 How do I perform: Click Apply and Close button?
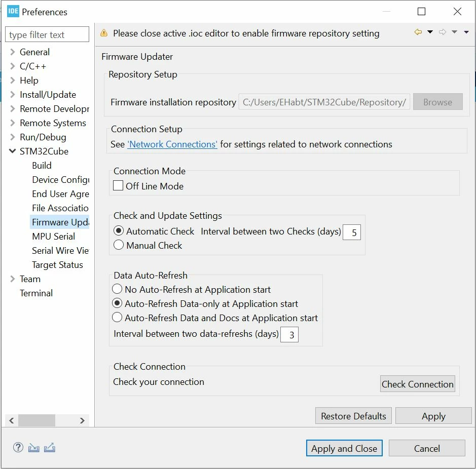344,448
